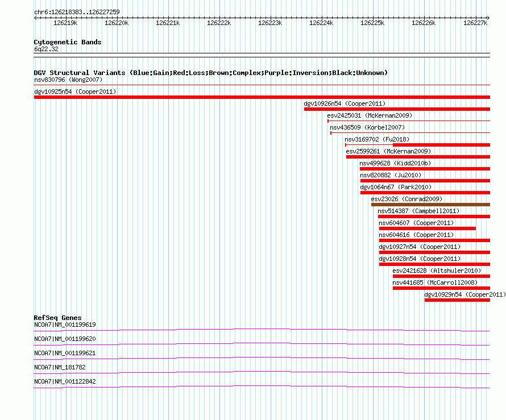Click nsv499628 (Kidd2010b) label

pyautogui.click(x=395, y=163)
